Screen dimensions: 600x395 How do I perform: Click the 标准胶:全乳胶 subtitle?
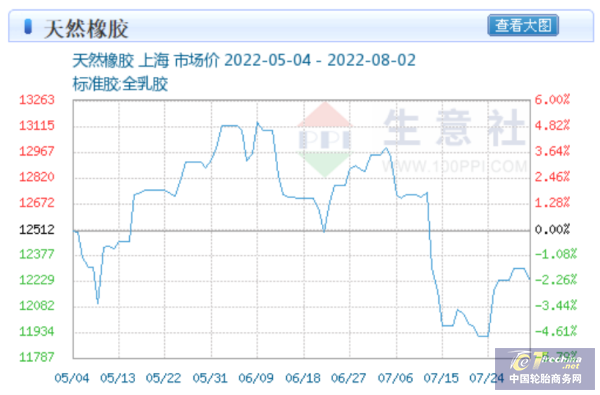[x=120, y=84]
